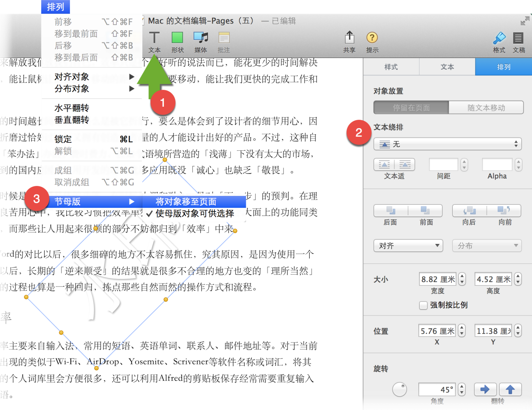Select Move with Text (随文本移动) placement
Viewport: 532px width, 410px height.
click(x=486, y=107)
